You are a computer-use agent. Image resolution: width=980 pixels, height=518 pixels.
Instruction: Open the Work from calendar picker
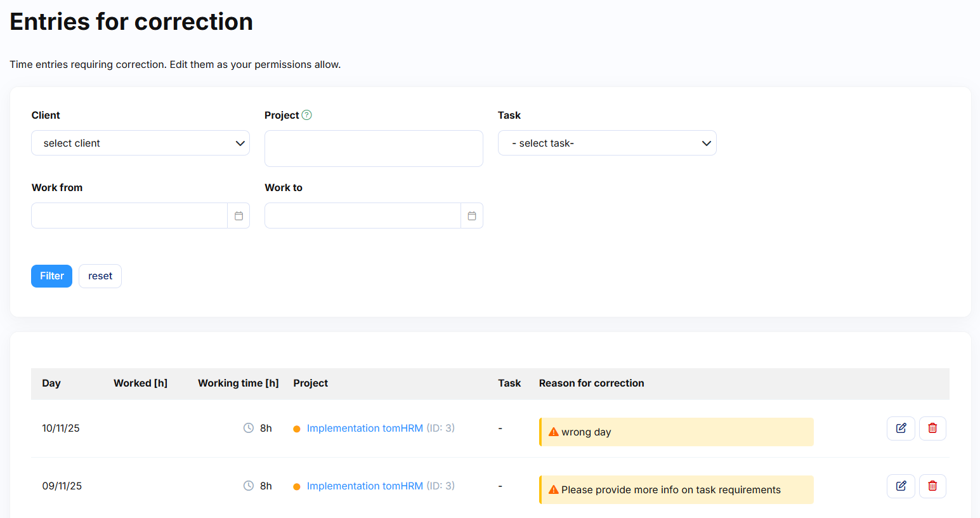tap(238, 216)
